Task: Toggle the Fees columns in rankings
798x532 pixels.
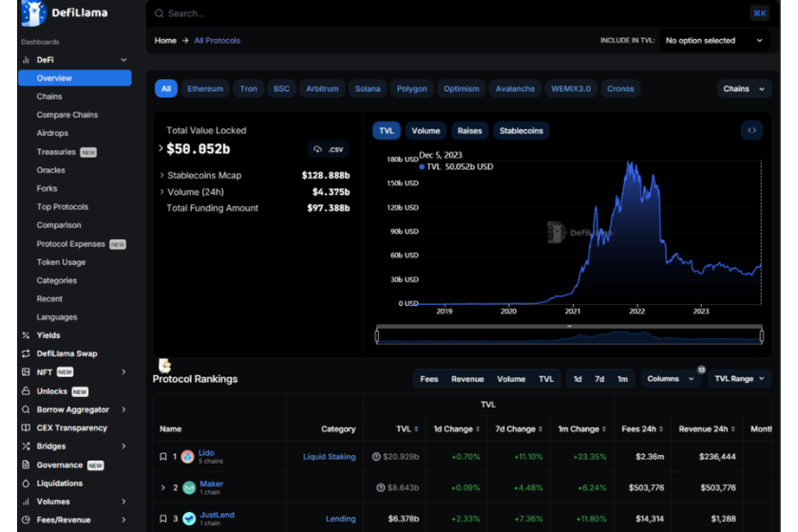Action: pyautogui.click(x=429, y=379)
